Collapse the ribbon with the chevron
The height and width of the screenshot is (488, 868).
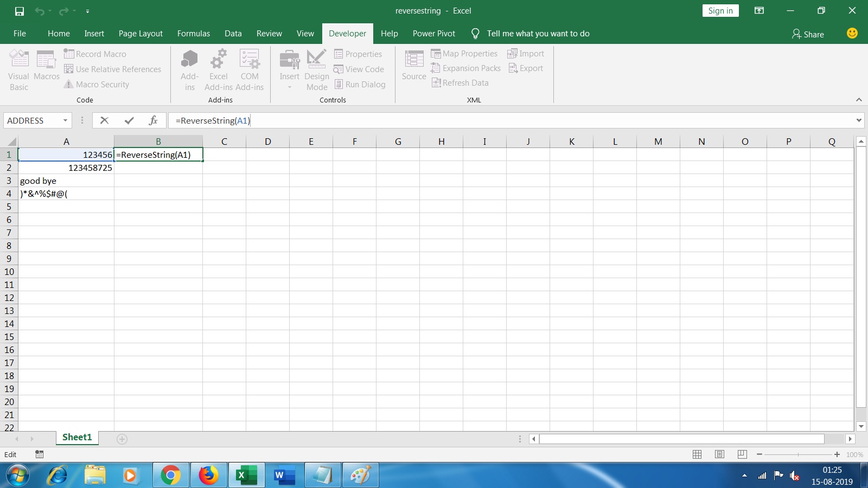pyautogui.click(x=859, y=99)
